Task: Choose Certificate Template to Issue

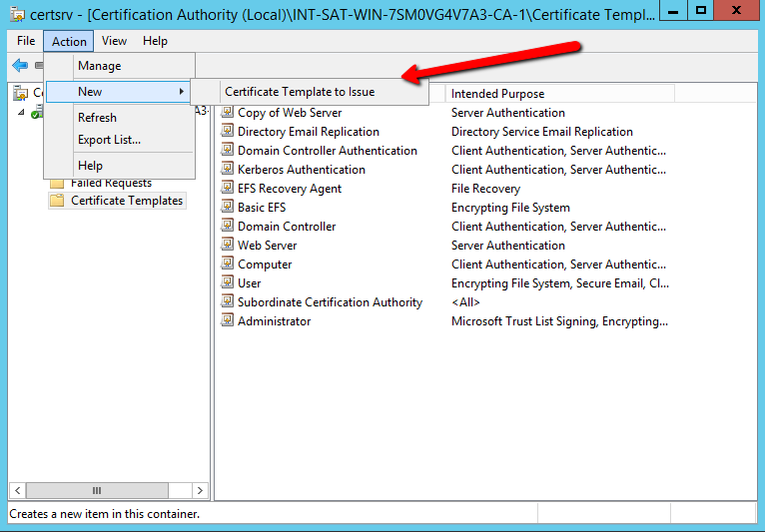Action: pyautogui.click(x=300, y=92)
